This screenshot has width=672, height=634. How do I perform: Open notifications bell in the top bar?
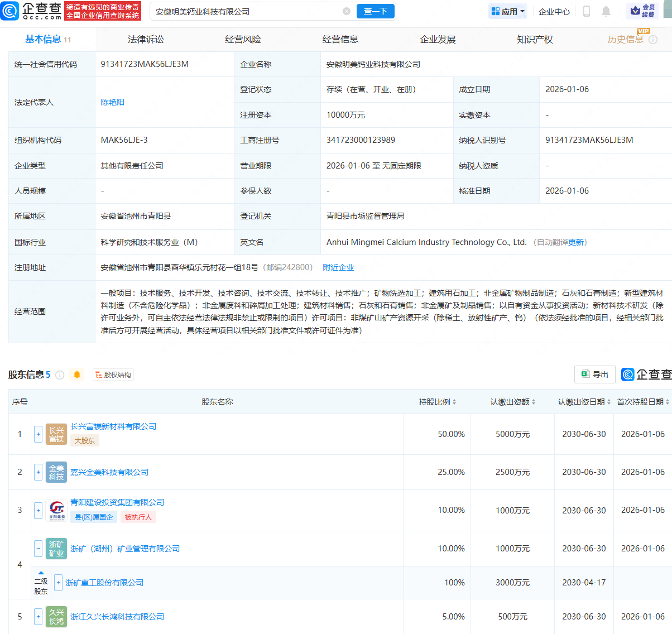pos(606,11)
